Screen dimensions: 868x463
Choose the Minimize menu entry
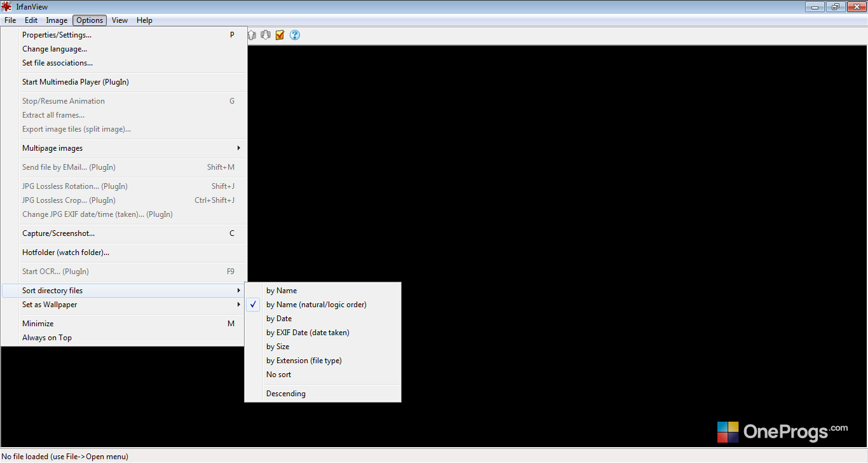coord(124,324)
